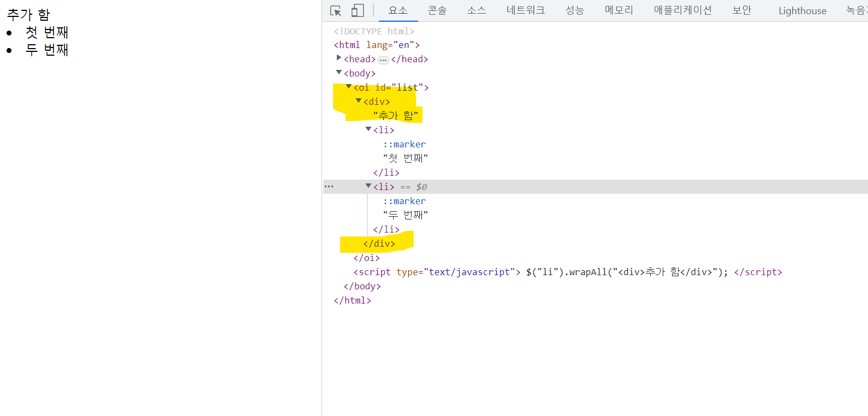Switch to the 콘솔 tab
The height and width of the screenshot is (416, 868).
click(x=437, y=10)
